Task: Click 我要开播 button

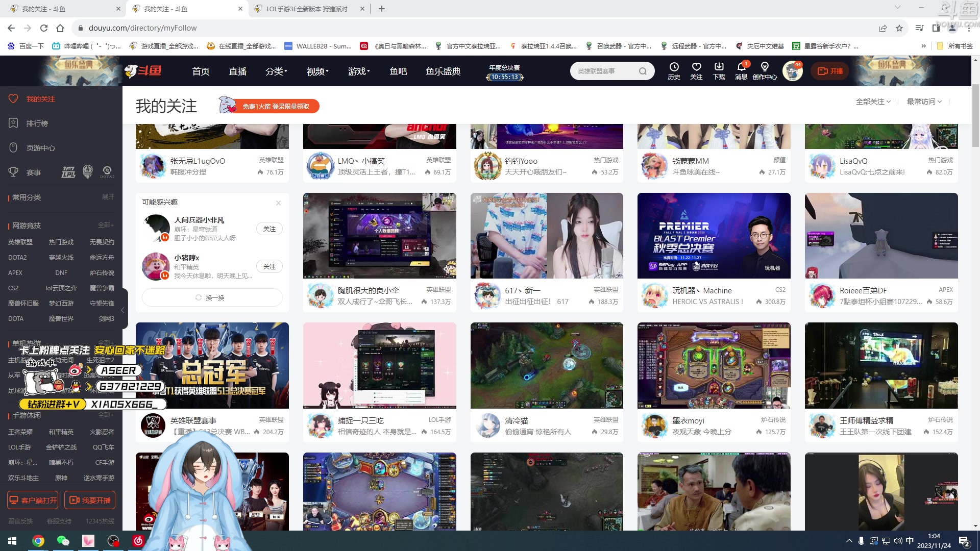Action: (90, 500)
